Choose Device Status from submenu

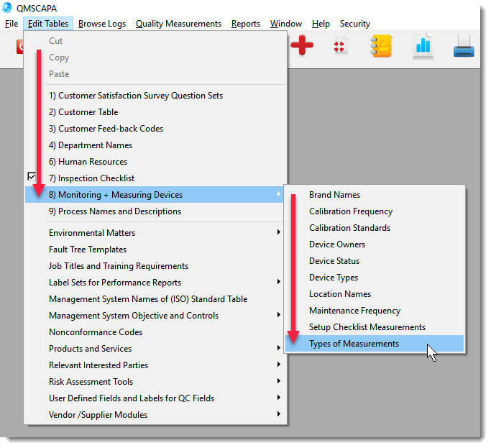(x=334, y=261)
